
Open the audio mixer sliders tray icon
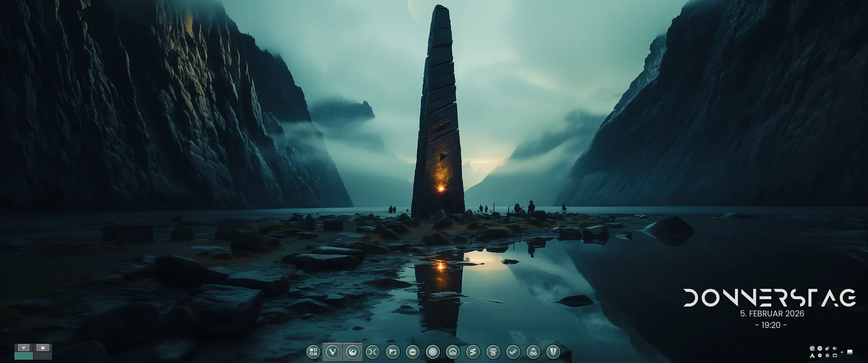point(819,349)
